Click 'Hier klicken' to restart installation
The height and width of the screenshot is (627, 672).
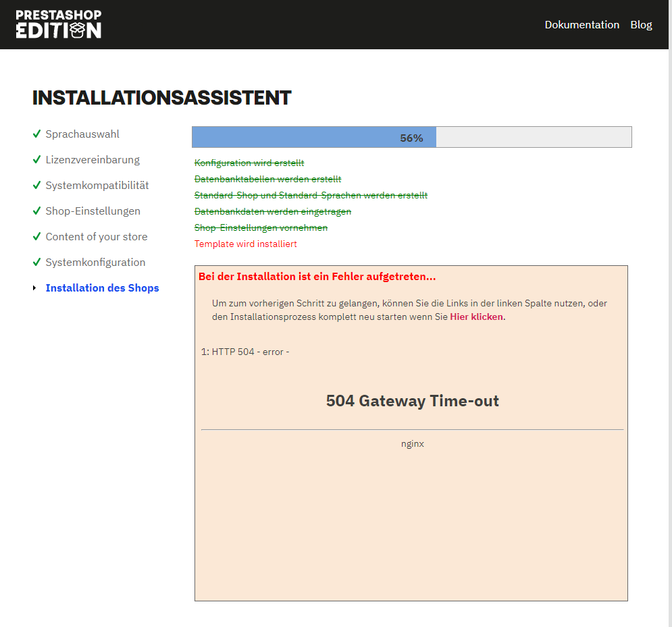coord(476,317)
